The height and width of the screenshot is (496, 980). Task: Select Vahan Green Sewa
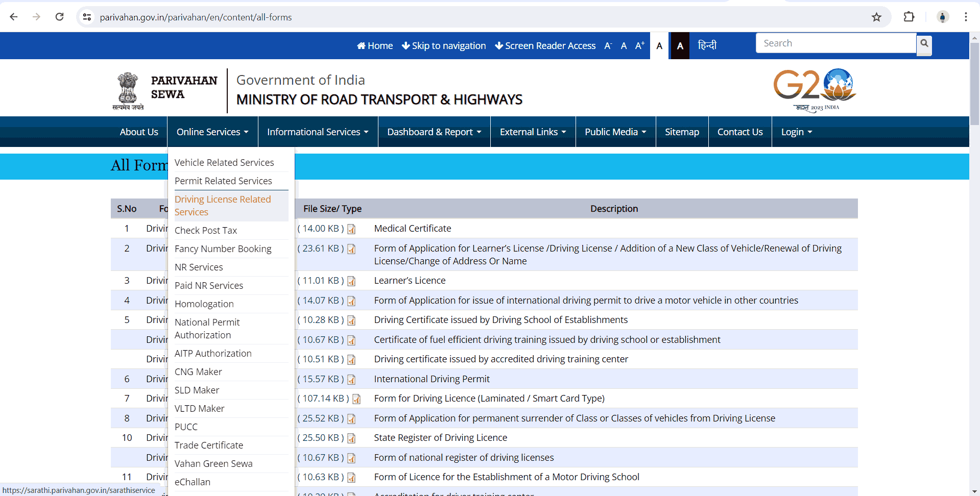(x=231, y=463)
